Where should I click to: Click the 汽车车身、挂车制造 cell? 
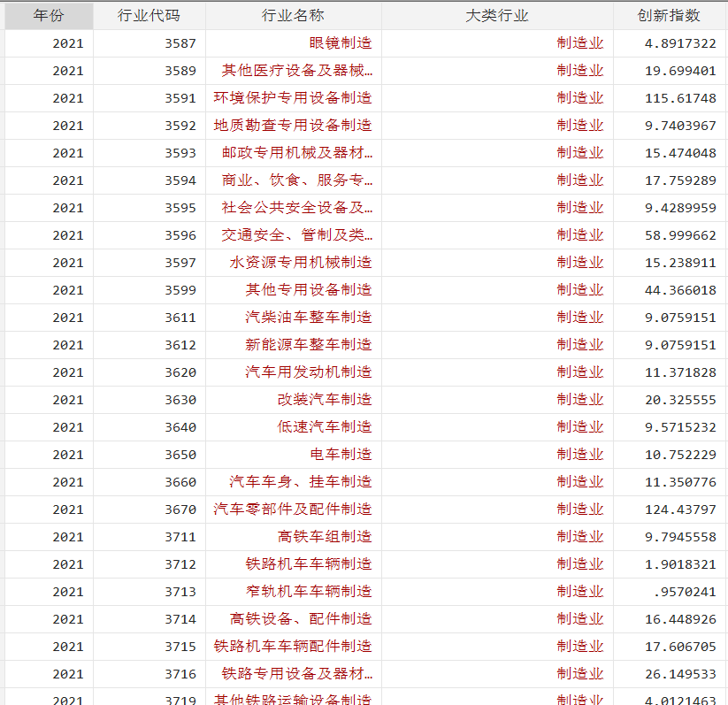click(x=294, y=482)
